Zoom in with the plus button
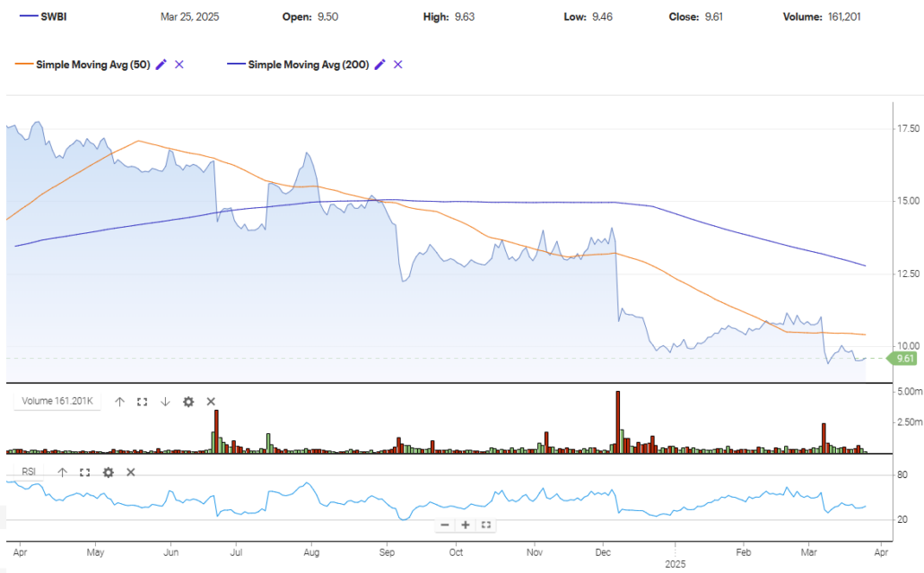Viewport: 924px width, 573px height. pyautogui.click(x=466, y=525)
